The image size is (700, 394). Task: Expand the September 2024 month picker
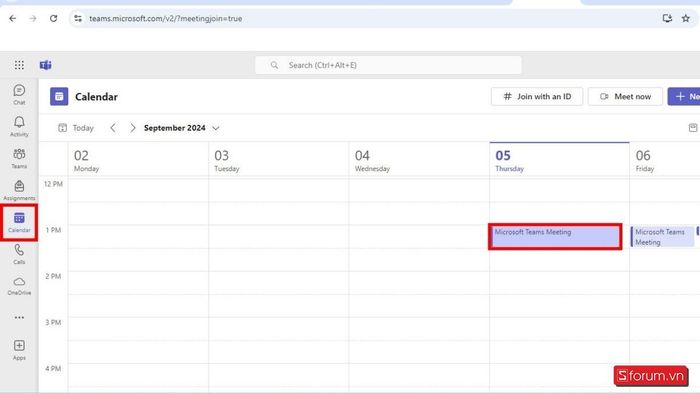181,128
